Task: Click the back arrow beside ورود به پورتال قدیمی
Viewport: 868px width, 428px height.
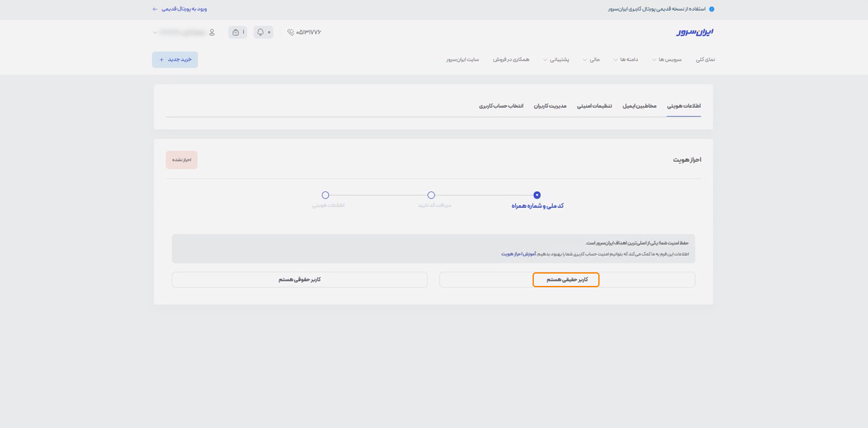Action: [x=154, y=9]
